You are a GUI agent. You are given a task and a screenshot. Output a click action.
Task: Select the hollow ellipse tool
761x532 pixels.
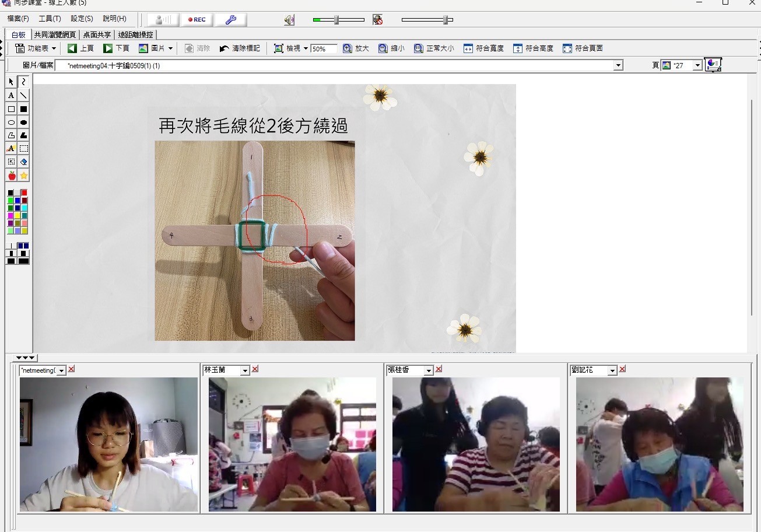tap(11, 123)
